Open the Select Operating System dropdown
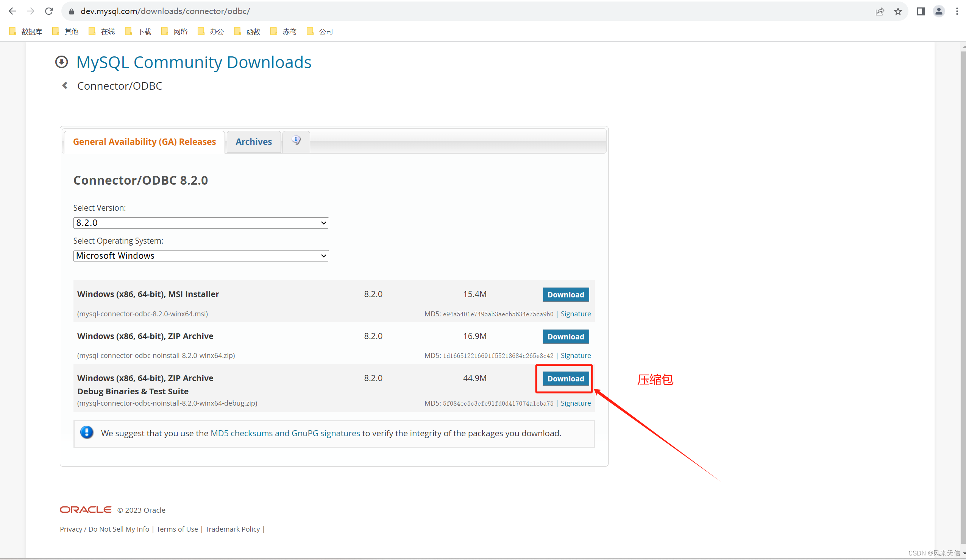The image size is (966, 560). 201,255
